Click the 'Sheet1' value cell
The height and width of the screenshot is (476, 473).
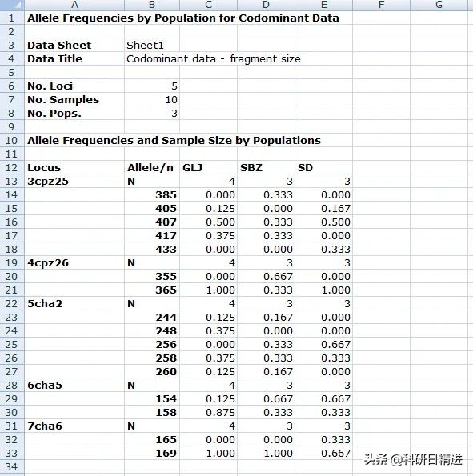click(152, 46)
